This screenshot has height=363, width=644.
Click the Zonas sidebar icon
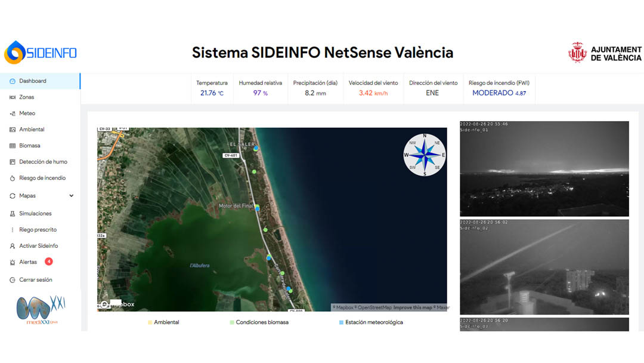click(x=13, y=97)
